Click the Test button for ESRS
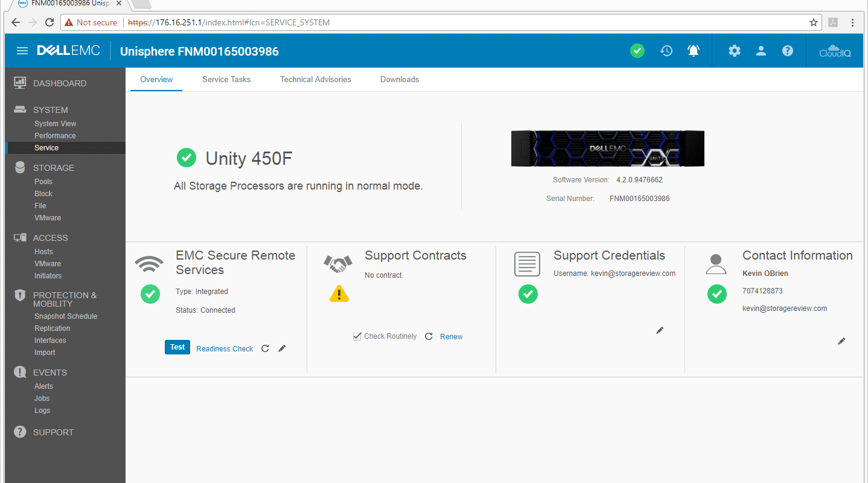Image resolution: width=868 pixels, height=483 pixels. 177,347
